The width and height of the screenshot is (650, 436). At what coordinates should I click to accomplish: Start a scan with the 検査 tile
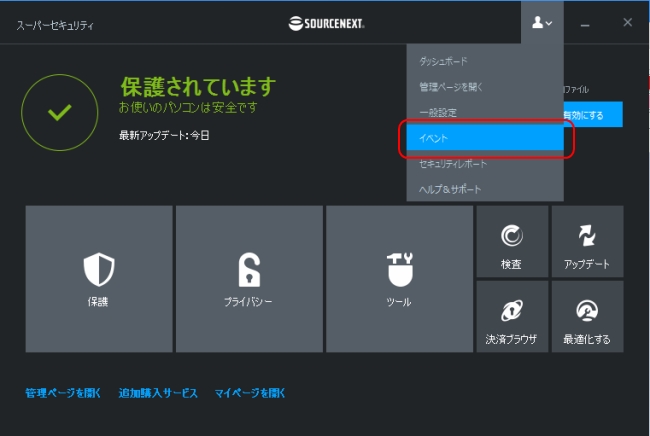(x=512, y=242)
